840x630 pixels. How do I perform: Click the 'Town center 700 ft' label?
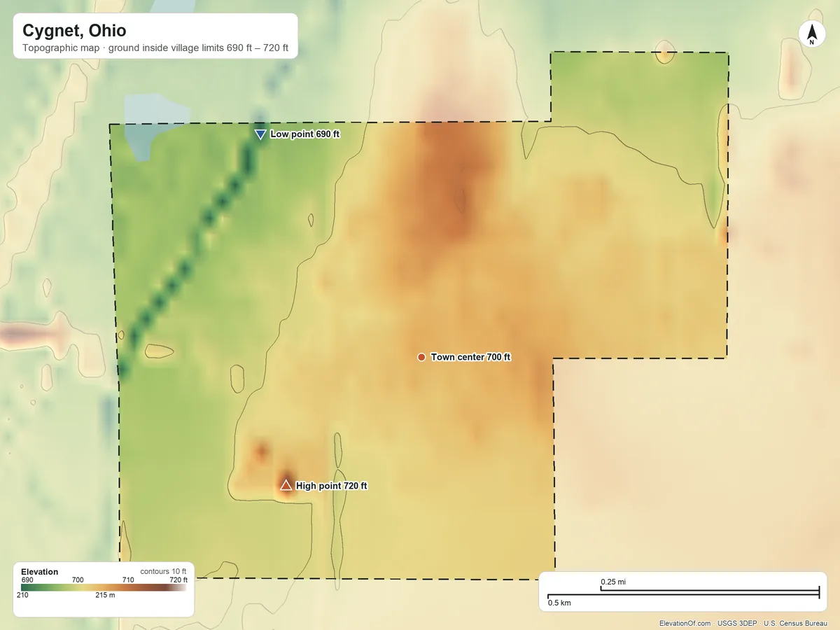(x=471, y=357)
